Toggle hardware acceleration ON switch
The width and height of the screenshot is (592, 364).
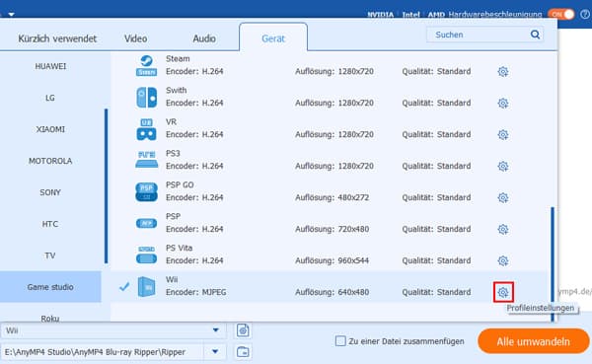tap(561, 15)
